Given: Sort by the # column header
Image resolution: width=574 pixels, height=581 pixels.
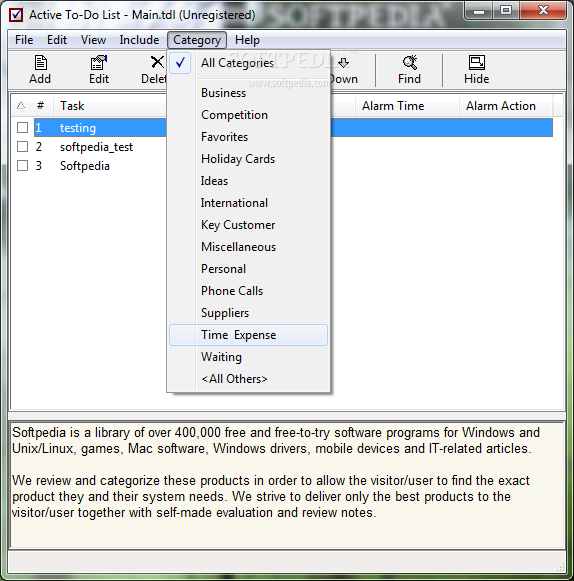Looking at the screenshot, I should pyautogui.click(x=40, y=106).
